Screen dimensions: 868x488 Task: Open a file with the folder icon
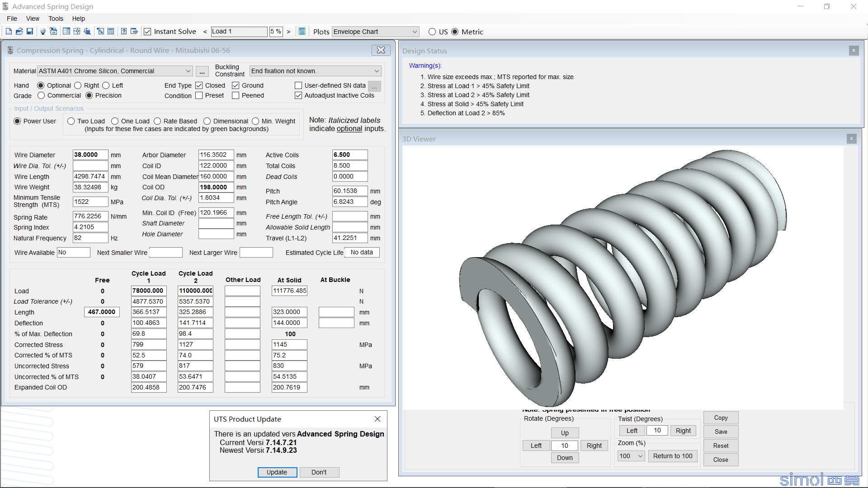click(x=19, y=32)
